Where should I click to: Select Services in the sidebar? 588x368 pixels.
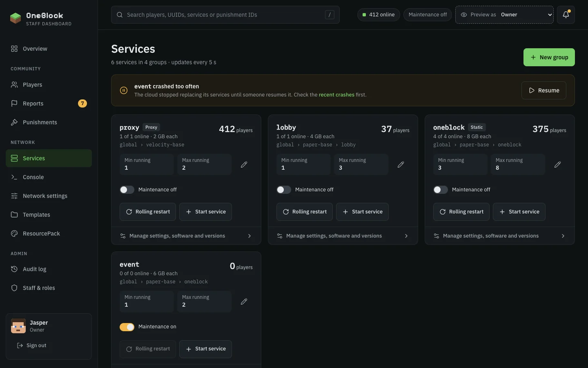point(49,158)
